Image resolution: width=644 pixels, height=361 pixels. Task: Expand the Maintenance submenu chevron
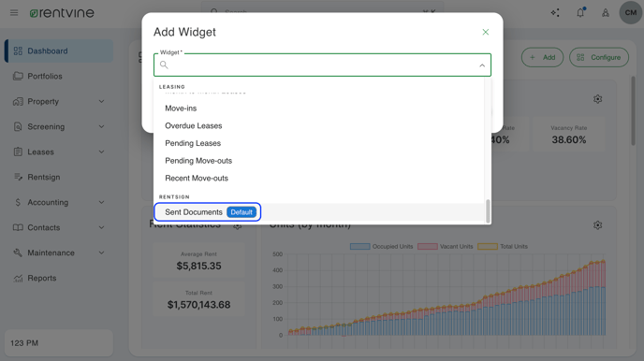point(101,253)
